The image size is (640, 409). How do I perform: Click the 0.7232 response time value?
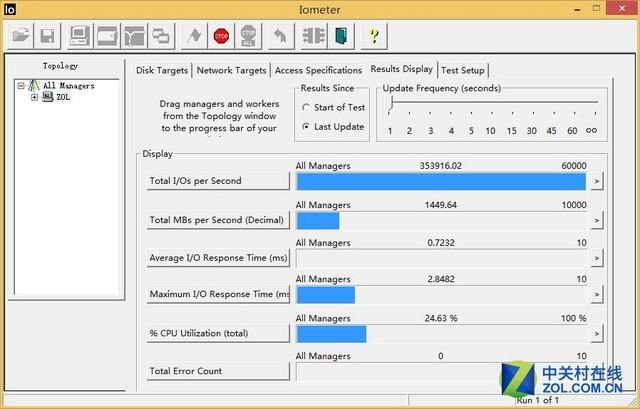pos(441,242)
